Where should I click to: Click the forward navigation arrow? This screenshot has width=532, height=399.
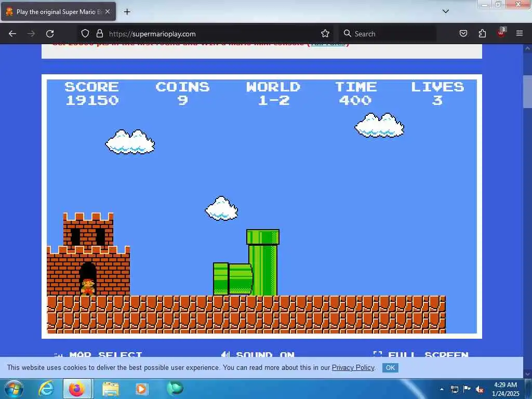(x=31, y=34)
